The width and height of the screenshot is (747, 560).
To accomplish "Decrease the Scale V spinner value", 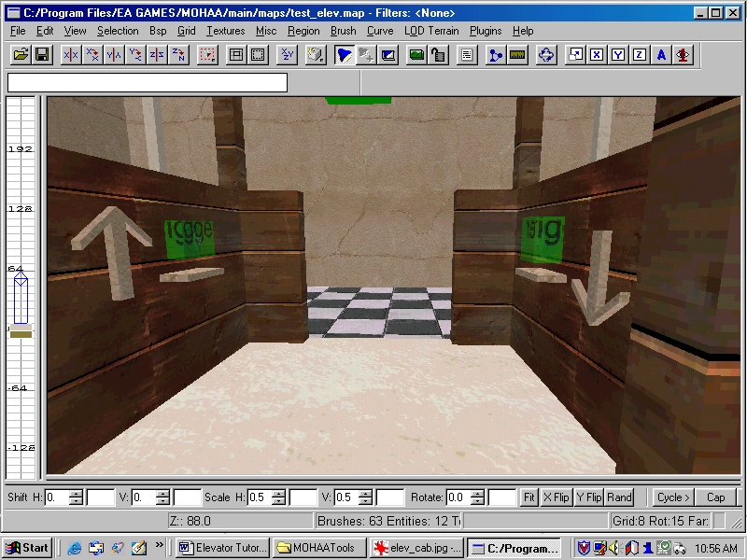I will (368, 502).
